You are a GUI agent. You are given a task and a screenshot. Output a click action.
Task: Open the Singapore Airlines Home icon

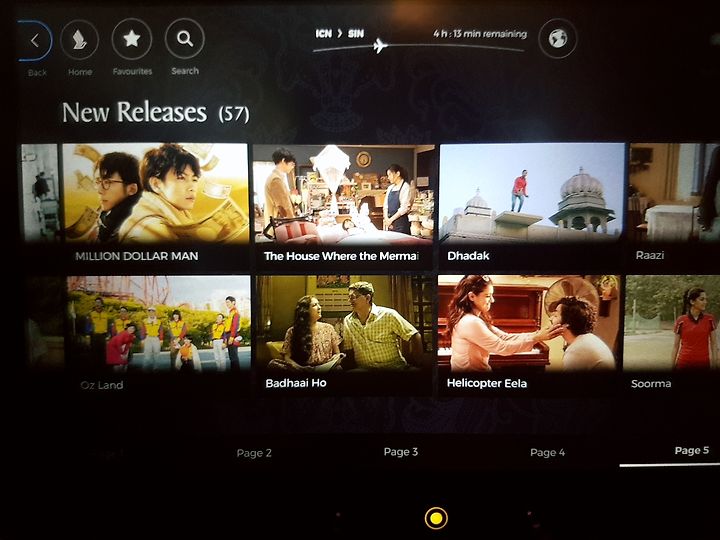pos(79,40)
